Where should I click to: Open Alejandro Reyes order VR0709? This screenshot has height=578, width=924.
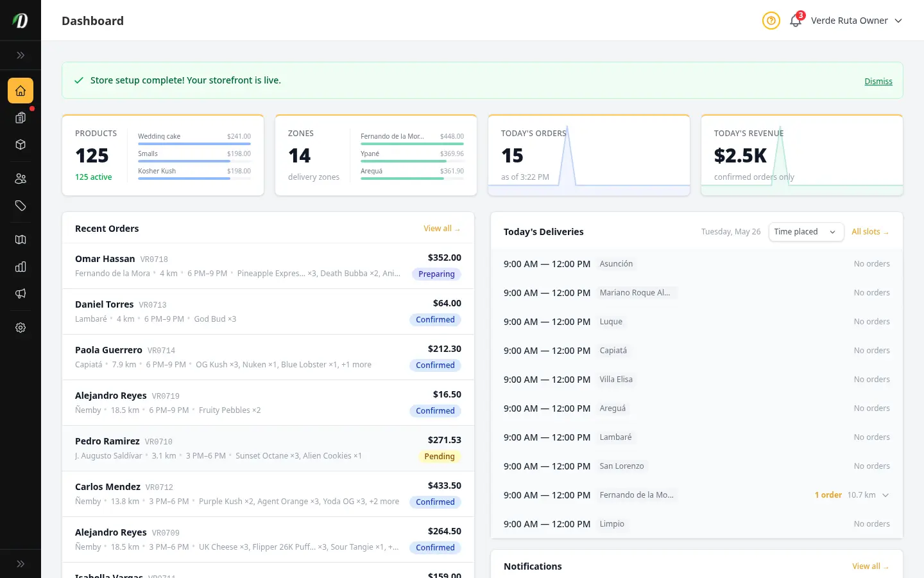pyautogui.click(x=268, y=539)
